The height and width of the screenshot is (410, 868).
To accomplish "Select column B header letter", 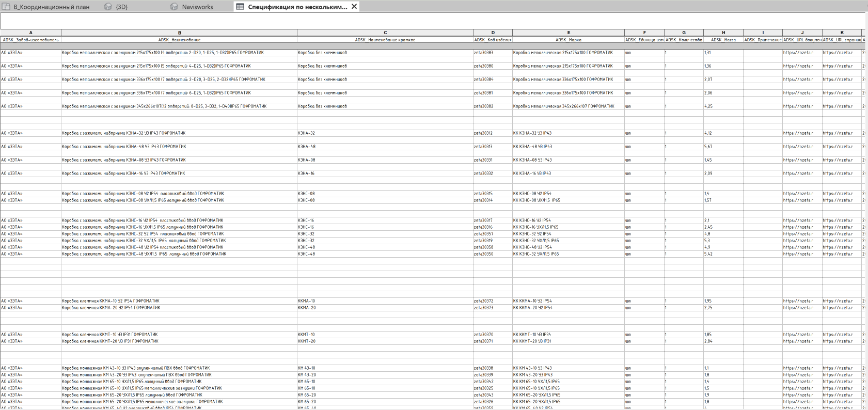I will coord(179,33).
